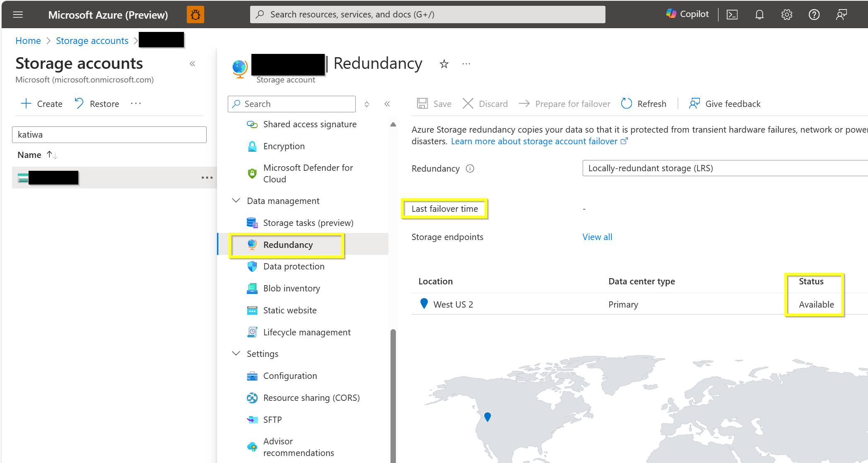Collapse the Storage accounts list pane

(193, 64)
